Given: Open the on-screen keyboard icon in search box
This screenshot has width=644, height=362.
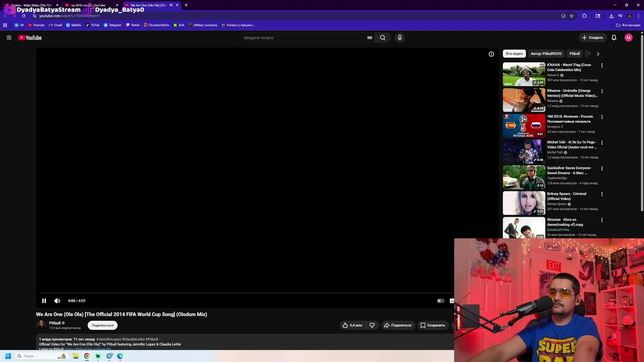Looking at the screenshot, I should click(x=370, y=38).
